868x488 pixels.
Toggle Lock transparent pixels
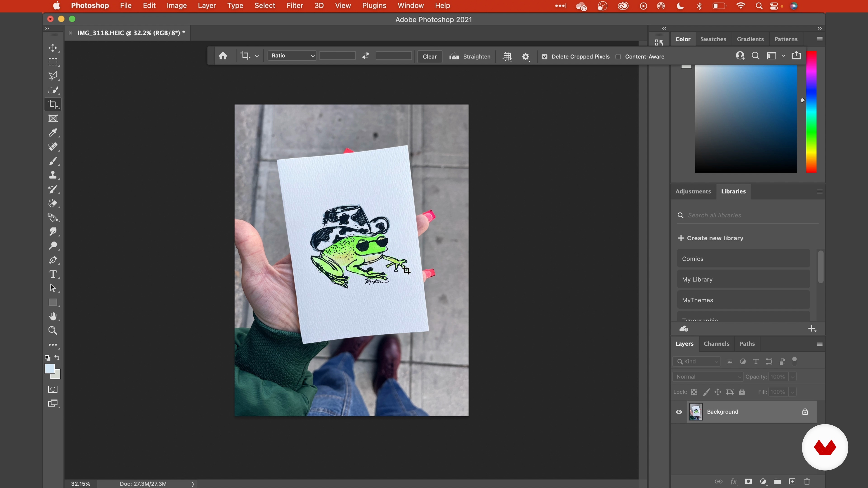coord(694,392)
